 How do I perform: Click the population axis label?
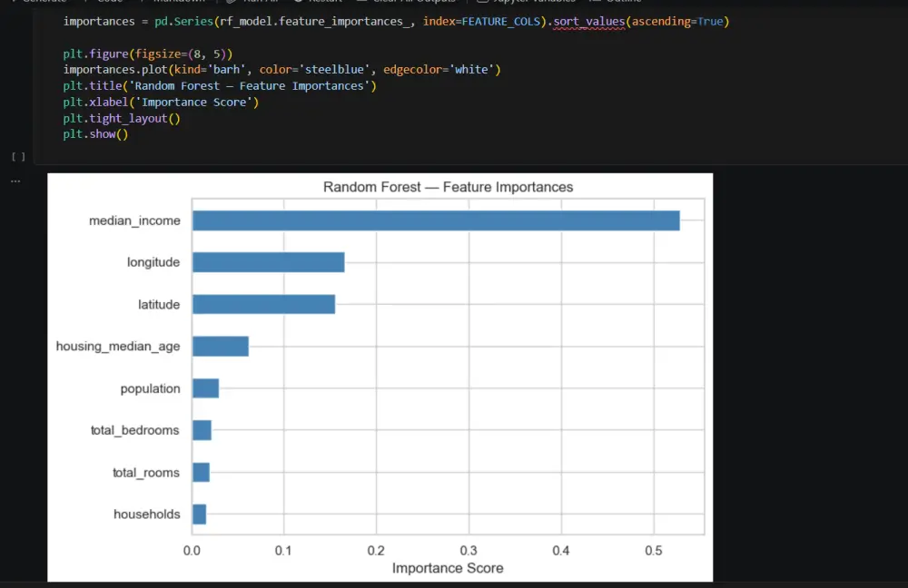pos(150,388)
